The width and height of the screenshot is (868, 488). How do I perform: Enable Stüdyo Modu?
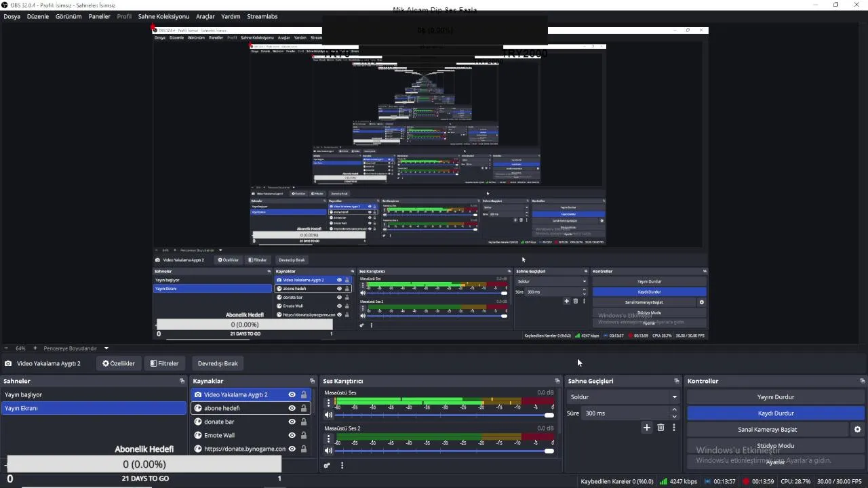776,446
